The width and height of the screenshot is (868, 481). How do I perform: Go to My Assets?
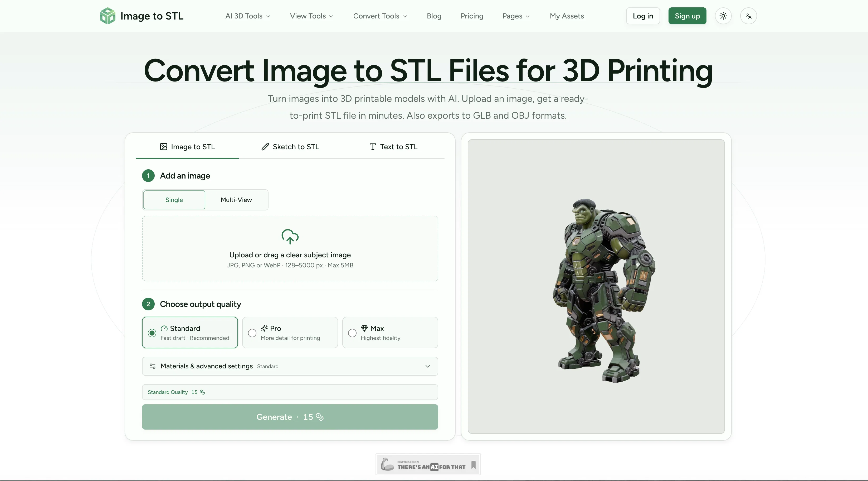[567, 16]
